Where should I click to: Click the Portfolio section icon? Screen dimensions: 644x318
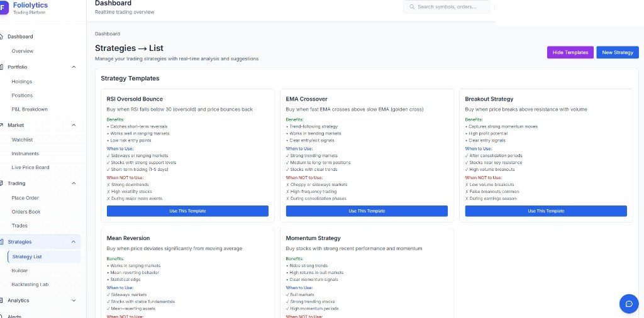pos(1,67)
